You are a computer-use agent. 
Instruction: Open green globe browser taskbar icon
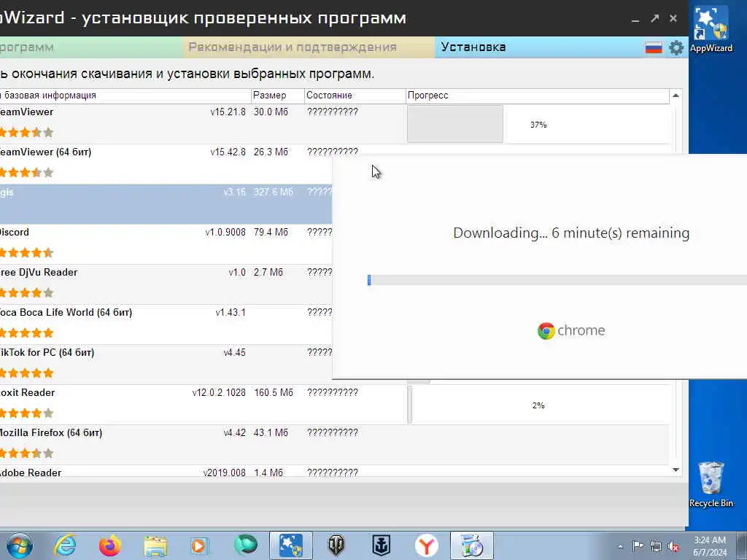[246, 545]
